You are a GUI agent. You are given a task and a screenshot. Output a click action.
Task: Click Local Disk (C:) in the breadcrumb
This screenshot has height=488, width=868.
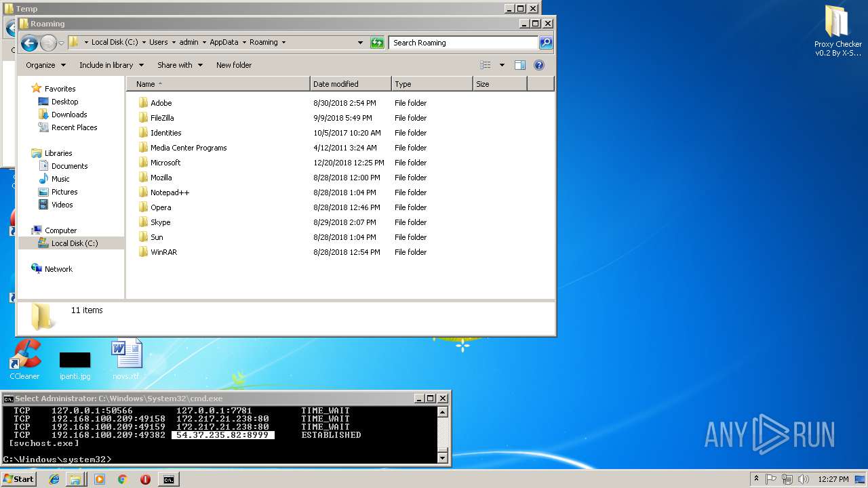[114, 42]
